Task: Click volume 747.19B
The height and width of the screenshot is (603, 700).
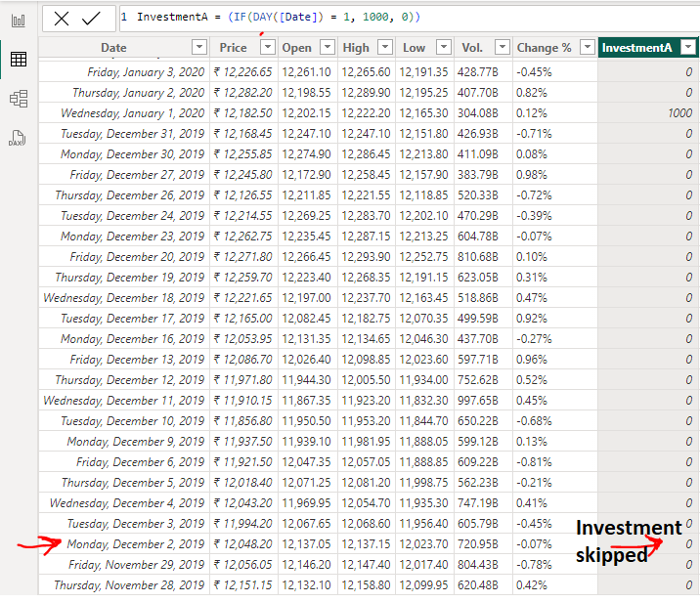Action: (478, 503)
